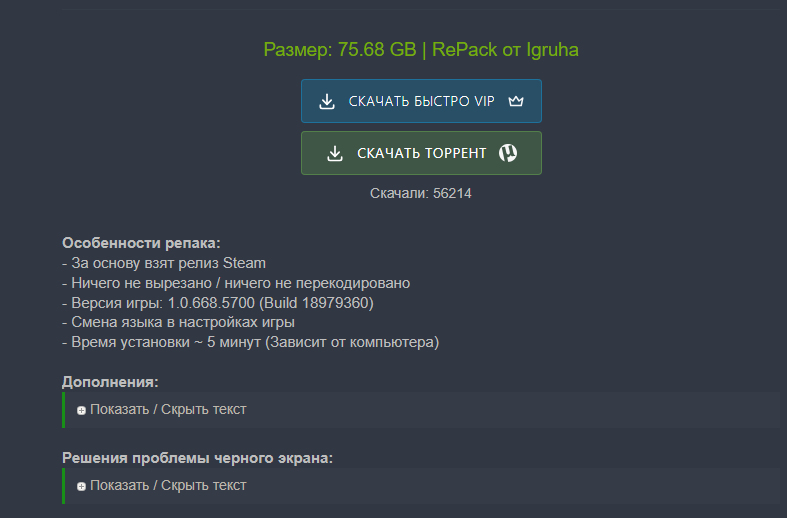Click the download arrow on the VIP button
Viewport: 787px width, 518px height.
tap(327, 101)
